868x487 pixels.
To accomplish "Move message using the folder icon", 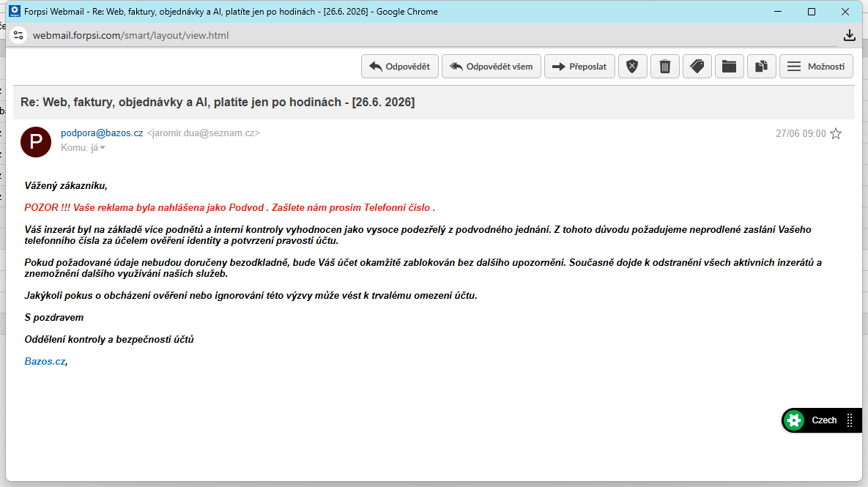I will (729, 67).
